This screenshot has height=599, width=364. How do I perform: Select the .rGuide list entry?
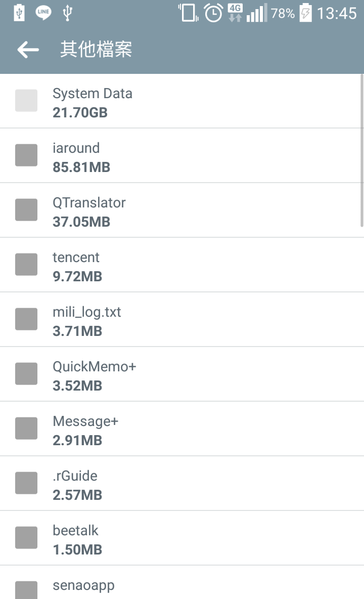click(182, 483)
